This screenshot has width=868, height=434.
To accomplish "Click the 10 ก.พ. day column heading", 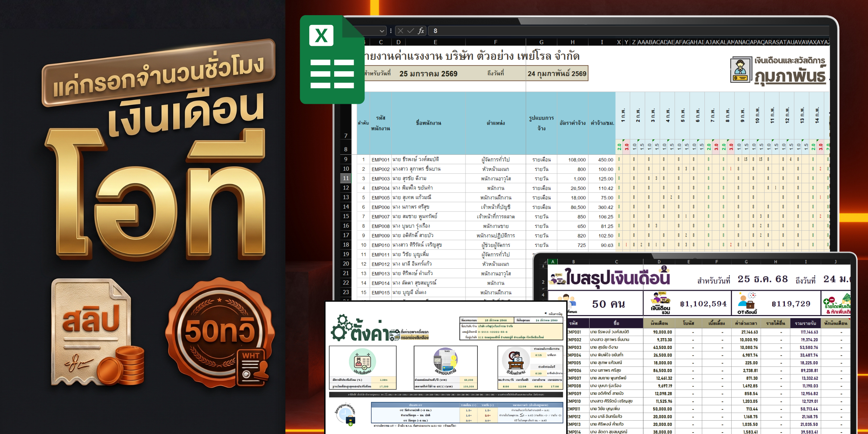I will click(x=757, y=115).
